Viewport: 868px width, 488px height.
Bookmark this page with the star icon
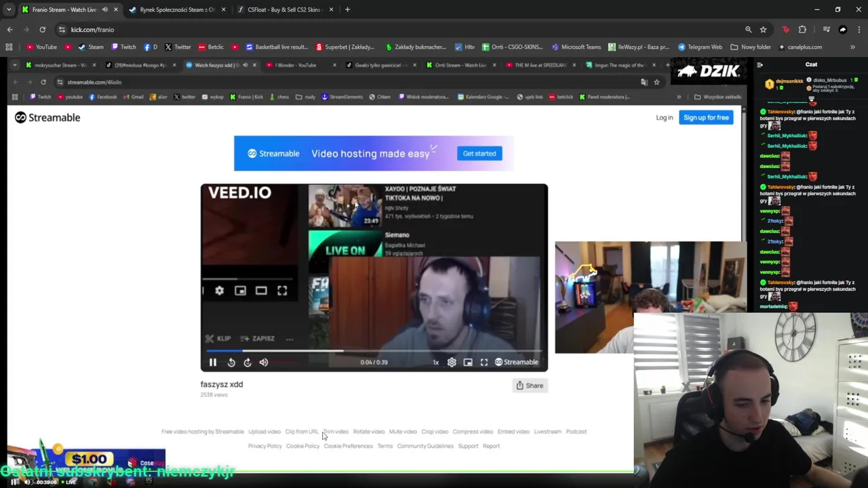(763, 30)
